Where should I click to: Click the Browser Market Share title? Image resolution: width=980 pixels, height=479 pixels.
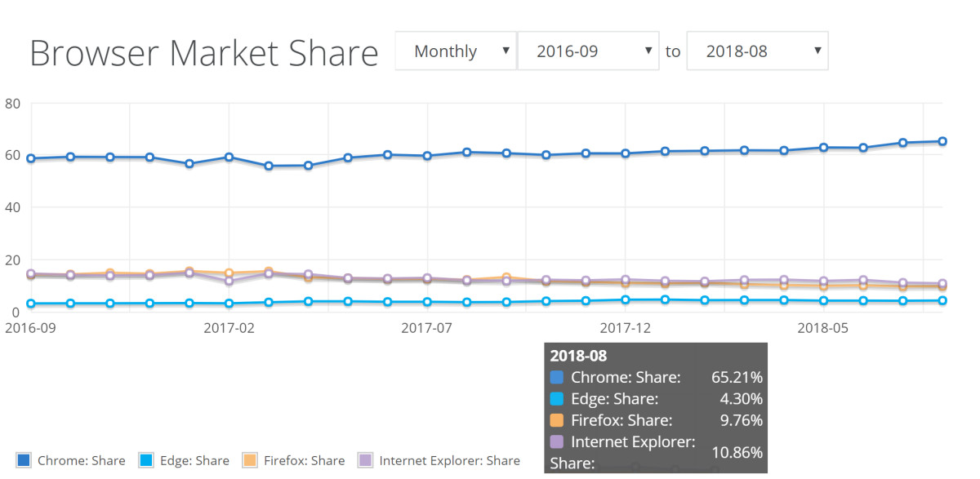[x=203, y=52]
